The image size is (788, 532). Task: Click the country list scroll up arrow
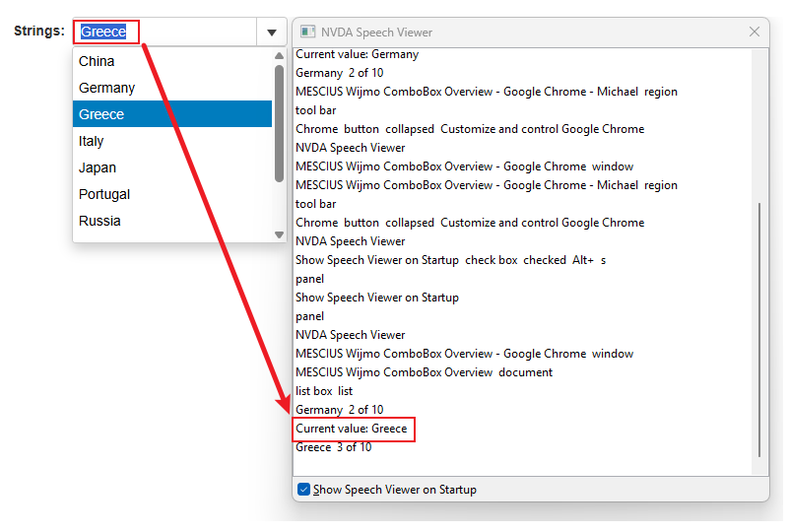click(279, 56)
